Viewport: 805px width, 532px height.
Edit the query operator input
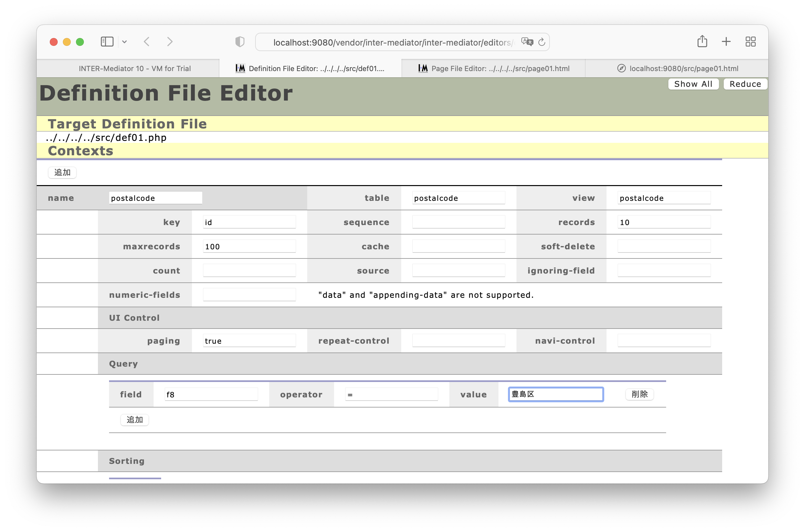tap(391, 394)
